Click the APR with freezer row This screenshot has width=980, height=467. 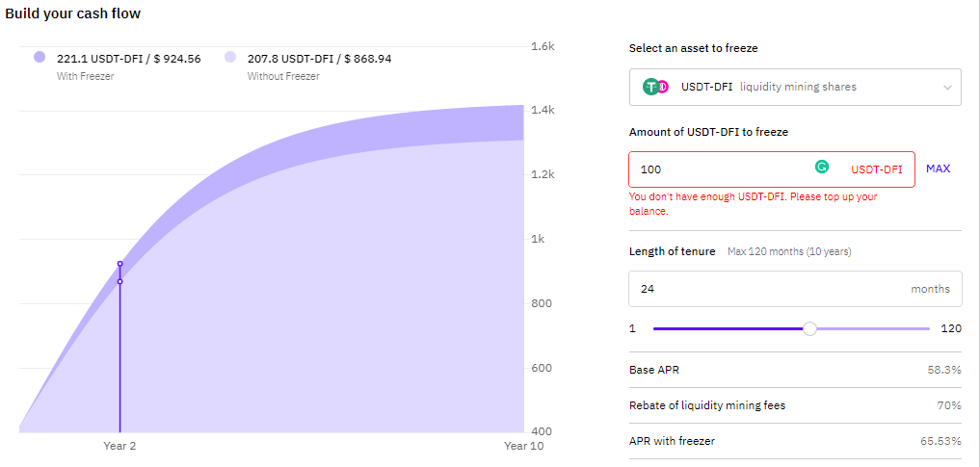795,441
